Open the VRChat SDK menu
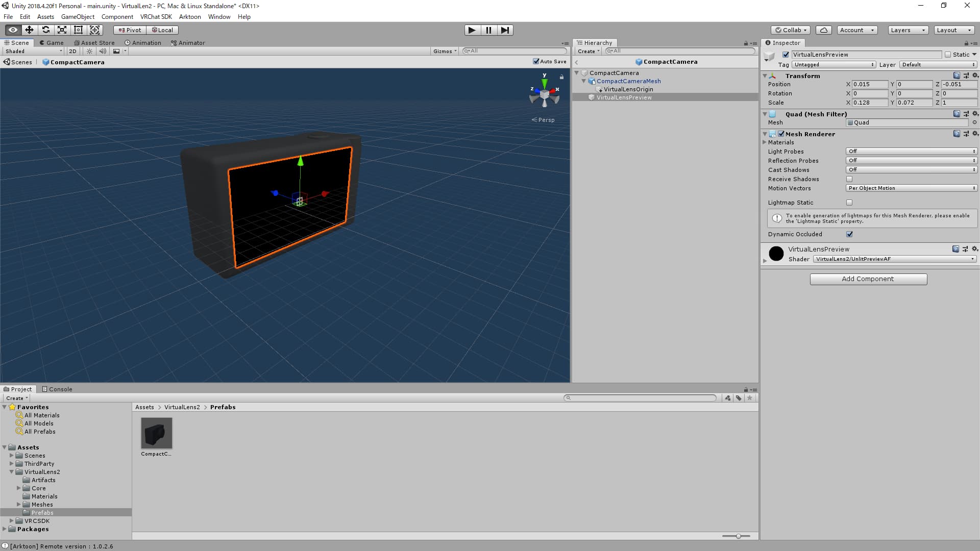 coord(156,17)
